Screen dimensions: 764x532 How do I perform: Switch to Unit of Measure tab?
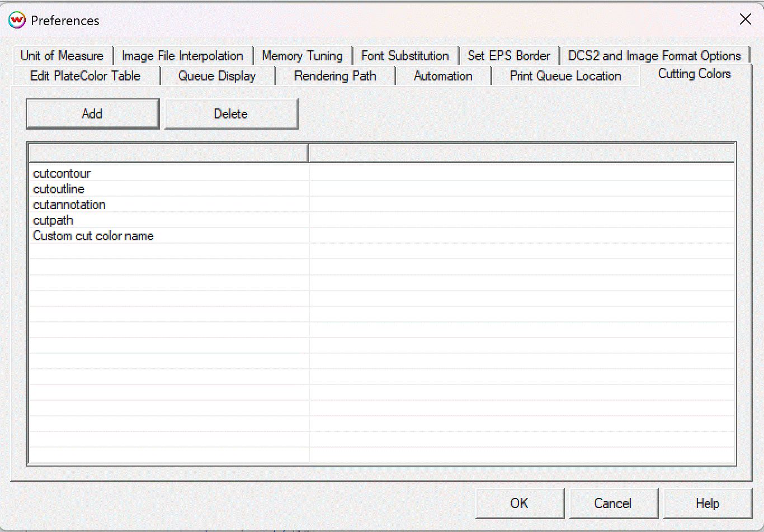62,56
